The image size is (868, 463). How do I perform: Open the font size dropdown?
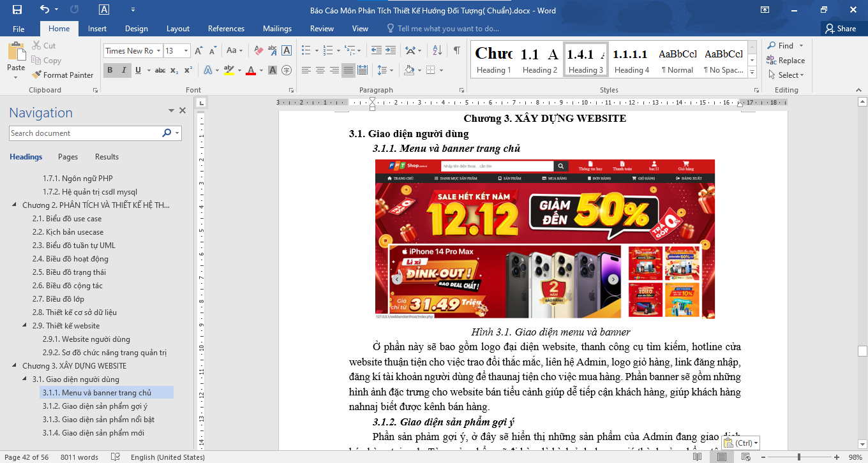[186, 51]
